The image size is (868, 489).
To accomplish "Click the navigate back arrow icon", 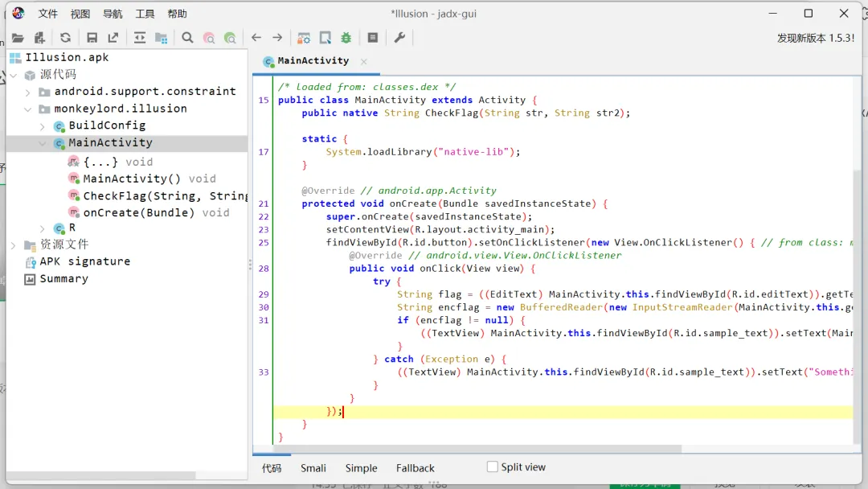I will point(256,38).
